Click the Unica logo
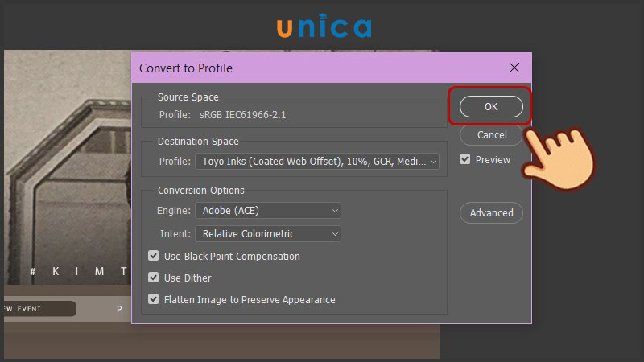This screenshot has width=644, height=362. tap(324, 27)
